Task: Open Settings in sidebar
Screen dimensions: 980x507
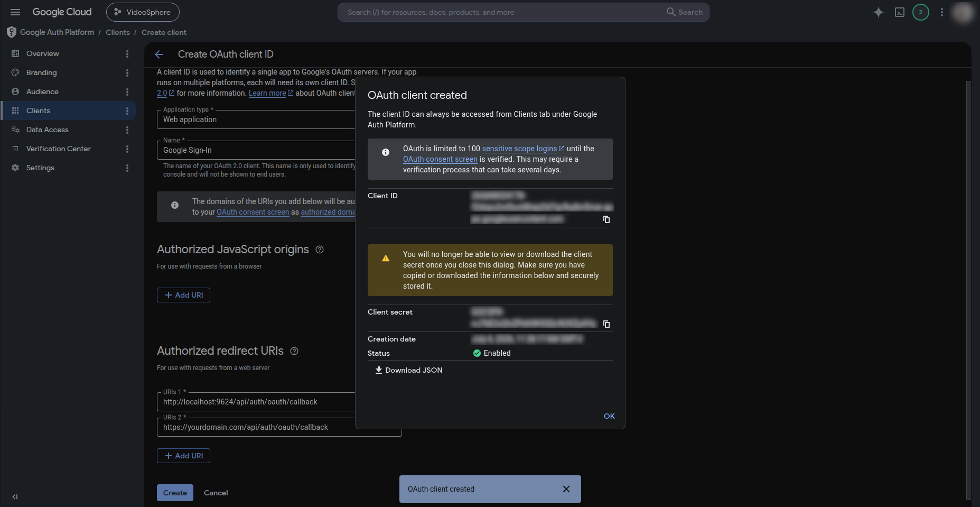Action: coord(40,168)
